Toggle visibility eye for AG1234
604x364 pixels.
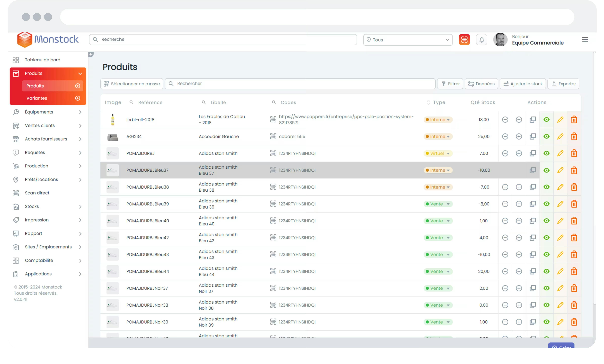click(x=546, y=137)
